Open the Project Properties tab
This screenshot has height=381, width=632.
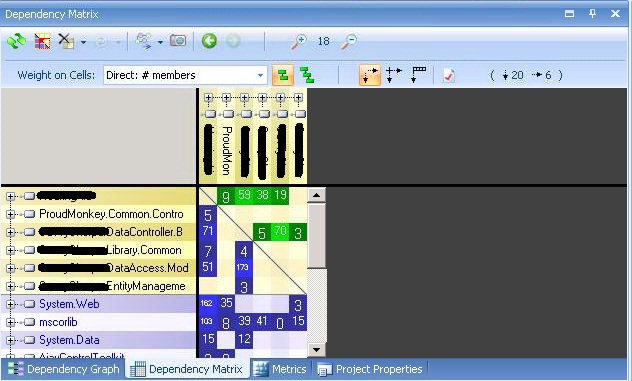click(x=370, y=369)
